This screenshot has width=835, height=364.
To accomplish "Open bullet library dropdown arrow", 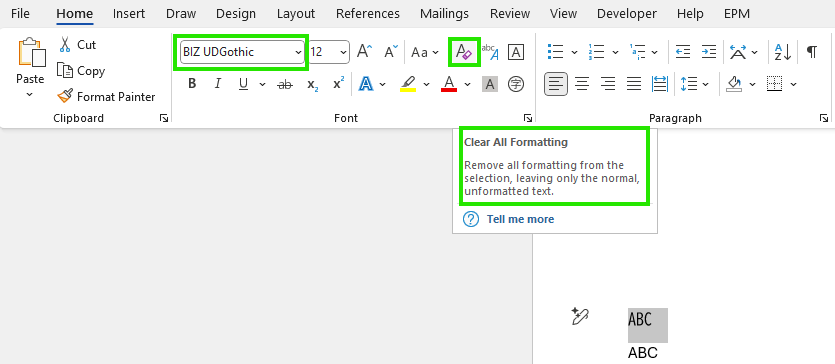I will 574,52.
